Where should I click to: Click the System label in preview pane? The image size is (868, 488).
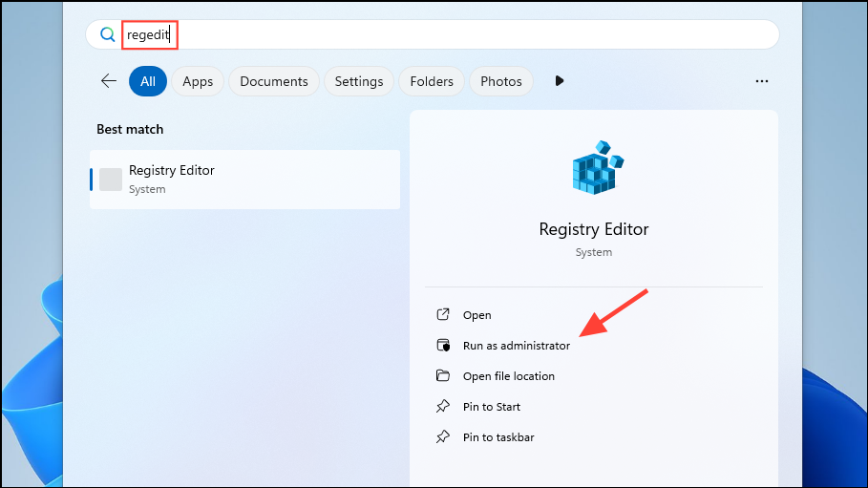(x=593, y=252)
